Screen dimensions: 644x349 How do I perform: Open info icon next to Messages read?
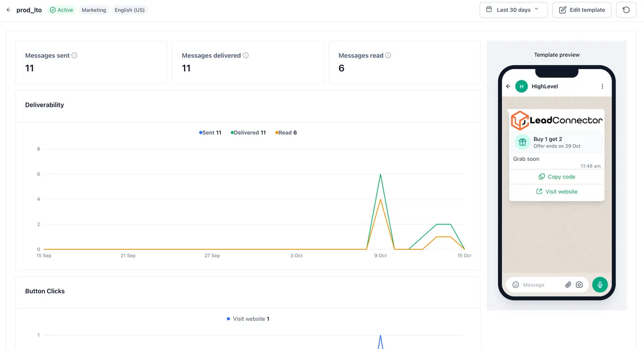[x=388, y=55]
